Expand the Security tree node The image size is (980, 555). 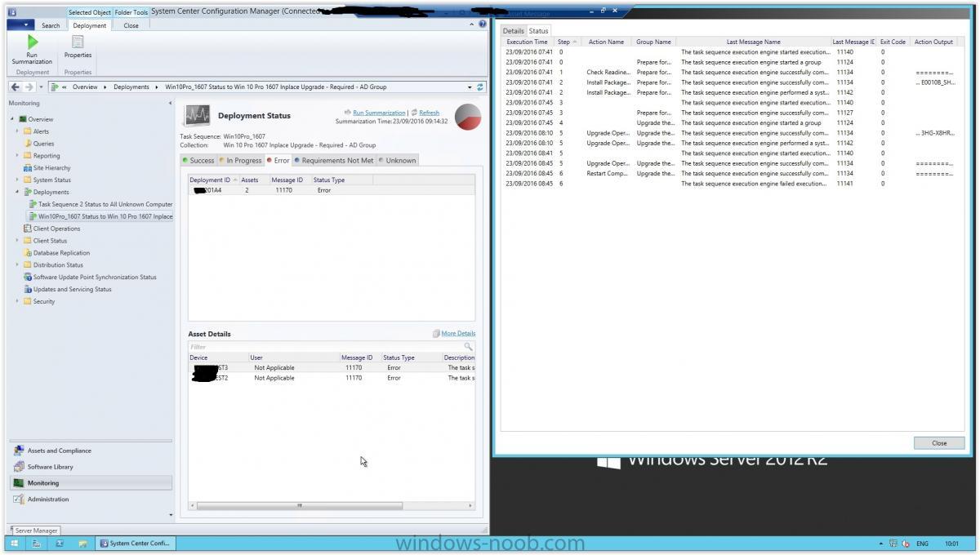[x=17, y=301]
